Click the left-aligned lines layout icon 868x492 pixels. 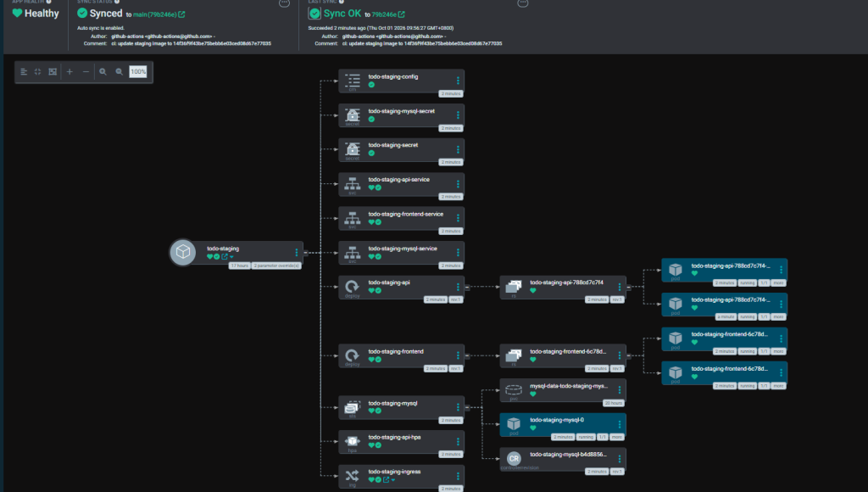pos(24,71)
